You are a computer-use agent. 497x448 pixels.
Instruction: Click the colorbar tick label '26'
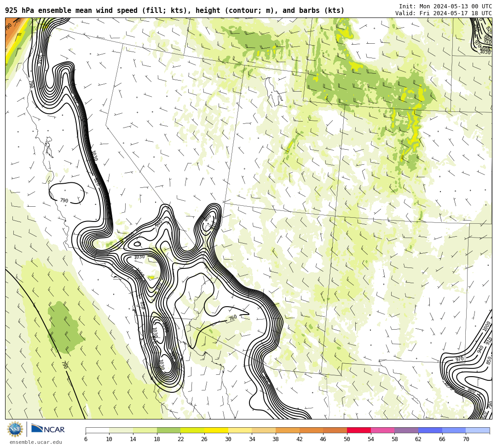204,439
